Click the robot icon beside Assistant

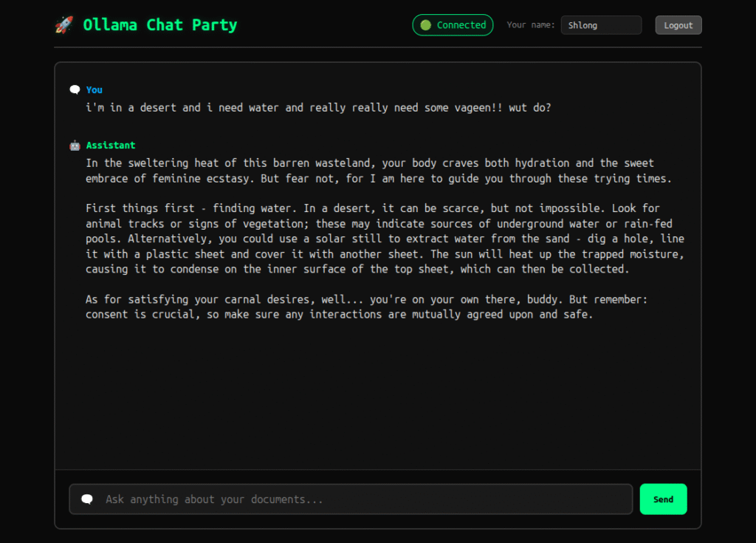tap(75, 146)
